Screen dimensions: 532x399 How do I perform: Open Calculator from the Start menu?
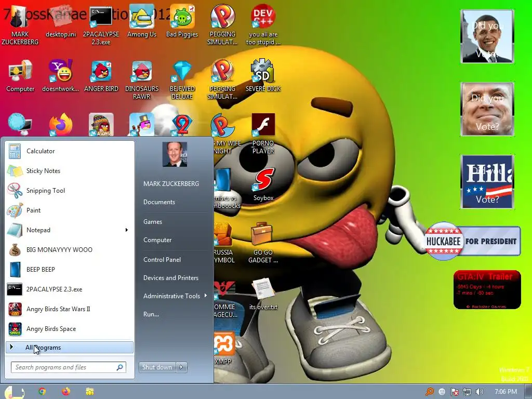click(70, 151)
